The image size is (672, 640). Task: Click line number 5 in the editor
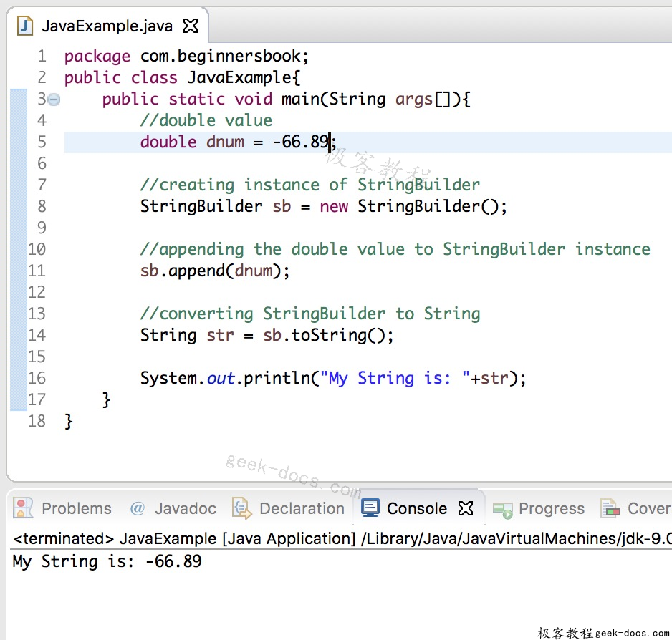[42, 142]
